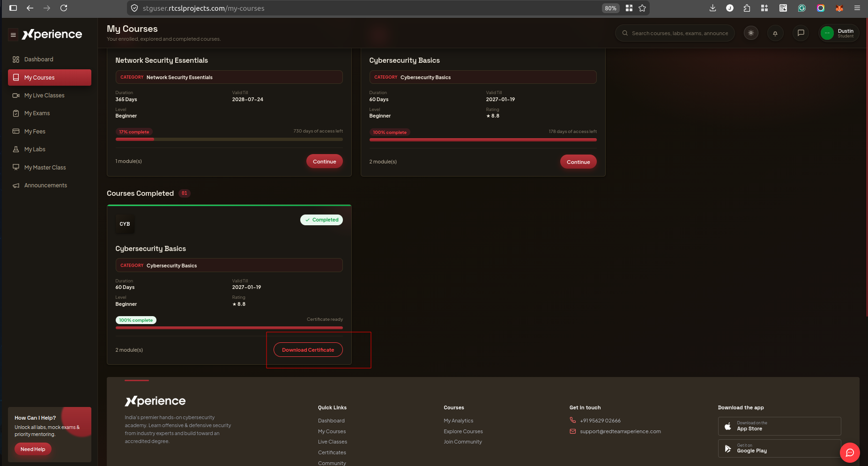Open the browser application menu
The image size is (868, 466).
click(857, 8)
